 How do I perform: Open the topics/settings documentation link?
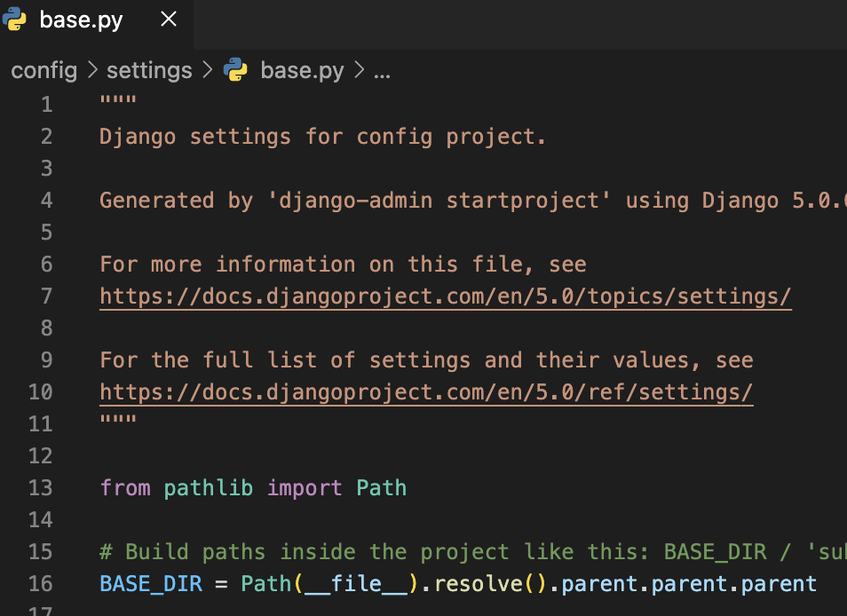point(446,296)
